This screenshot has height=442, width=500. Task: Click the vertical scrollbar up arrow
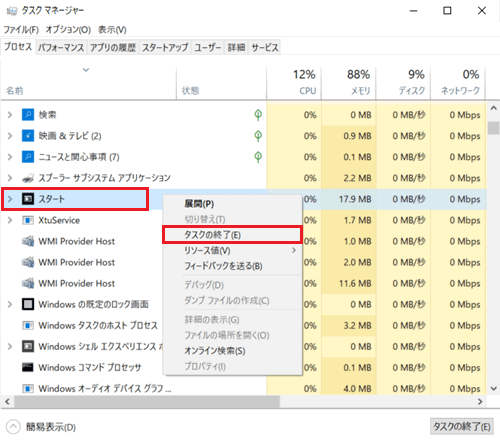pos(494,108)
